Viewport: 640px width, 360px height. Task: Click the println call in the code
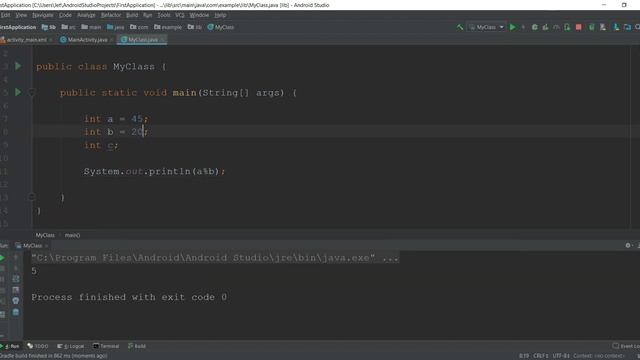pos(169,171)
